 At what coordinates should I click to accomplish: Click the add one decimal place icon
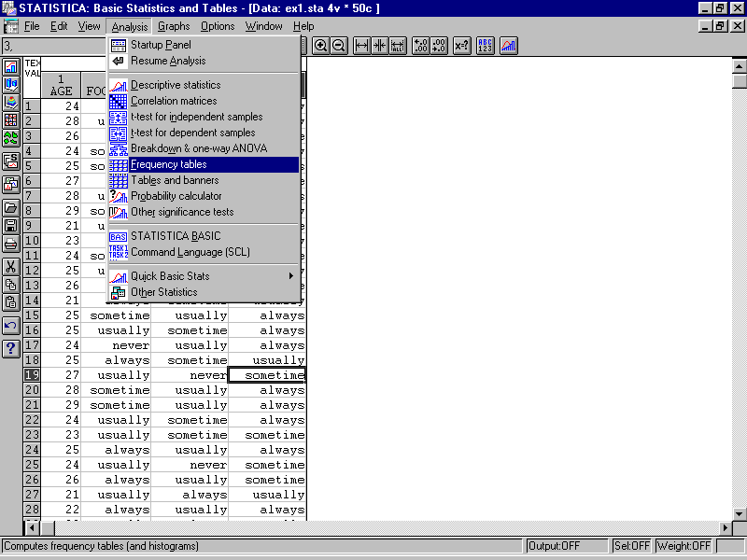click(x=421, y=46)
